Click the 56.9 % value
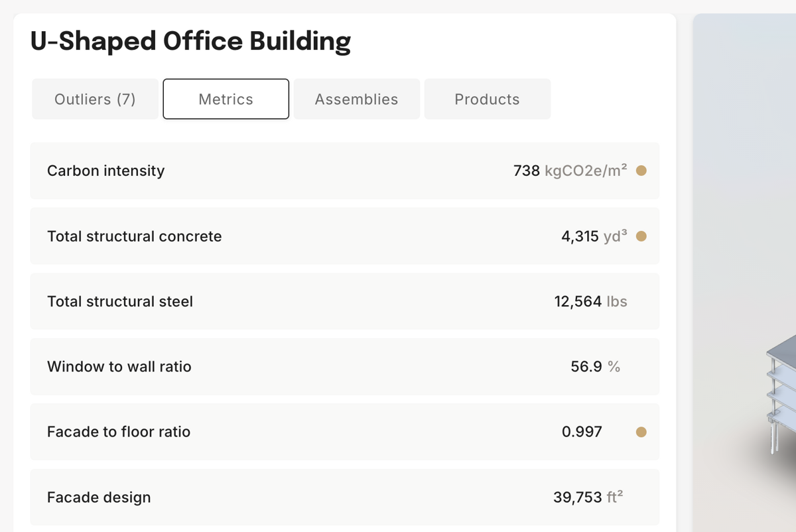Screen dimensions: 796x532 tap(595, 366)
